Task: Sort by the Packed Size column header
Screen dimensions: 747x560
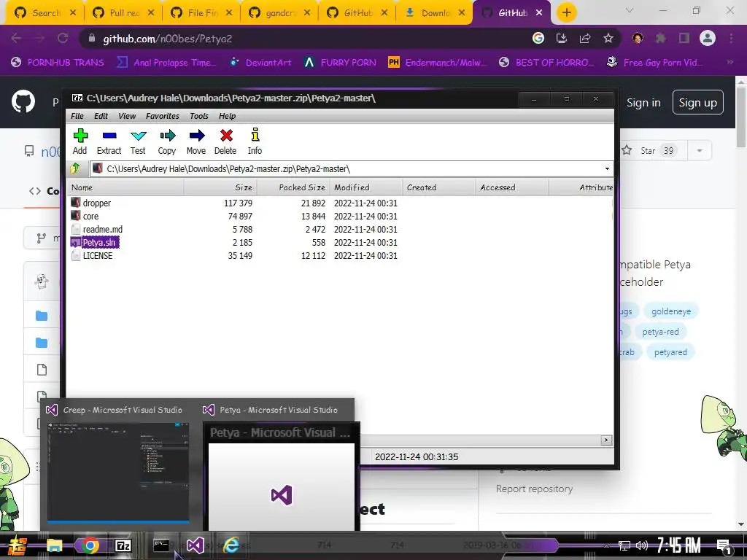Action: (293, 187)
